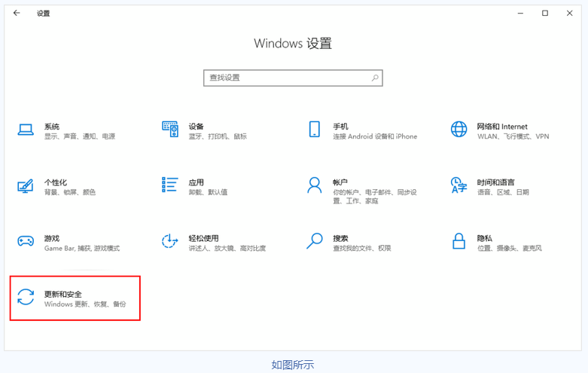Click the 隐私 title text
This screenshot has width=588, height=373.
[485, 238]
